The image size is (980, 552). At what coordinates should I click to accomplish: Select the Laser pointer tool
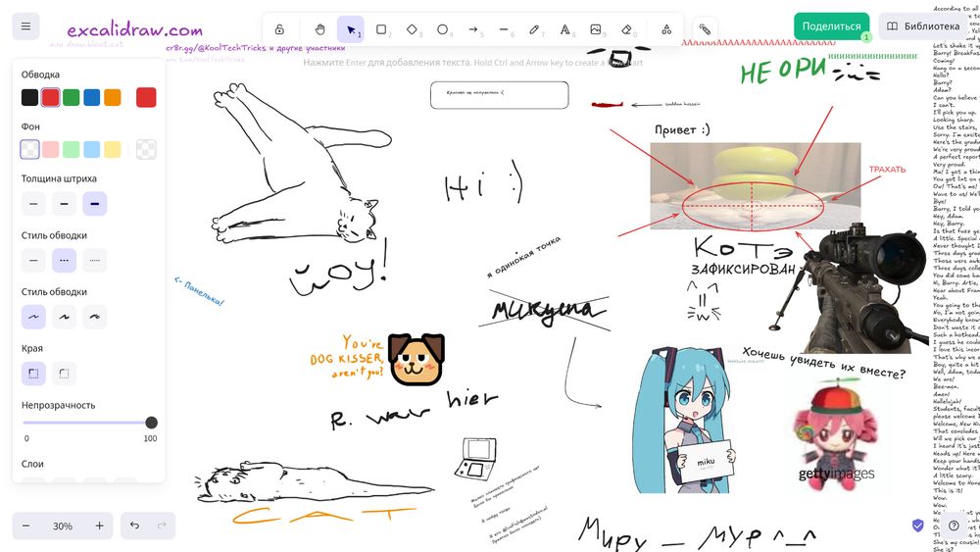tap(705, 29)
